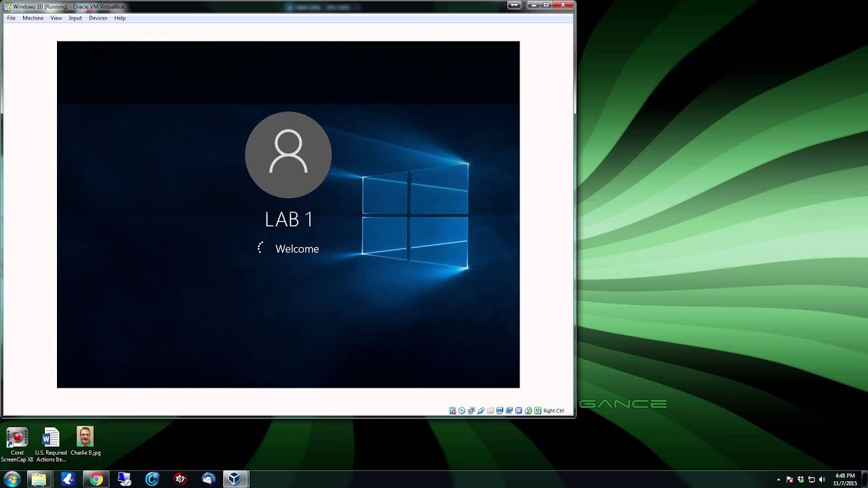Open the red gear taskbar icon
The height and width of the screenshot is (488, 868).
(180, 479)
